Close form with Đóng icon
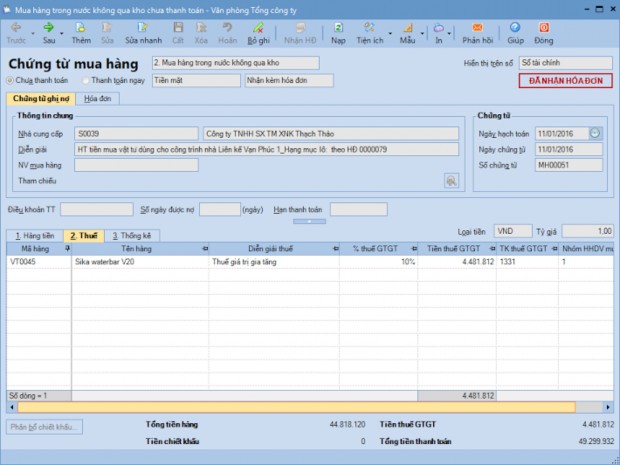 pyautogui.click(x=544, y=33)
